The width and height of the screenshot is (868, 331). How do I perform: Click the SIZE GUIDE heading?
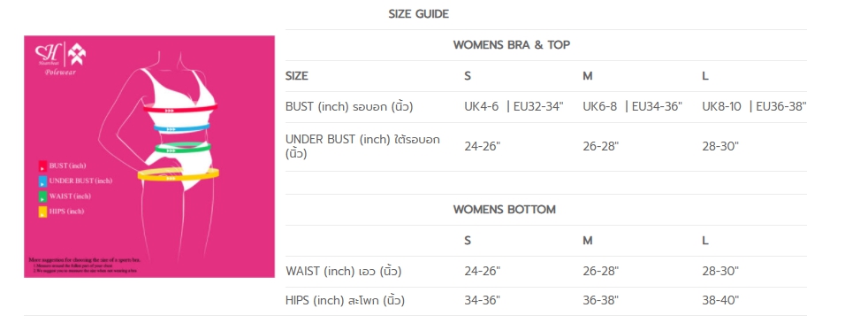coord(418,14)
